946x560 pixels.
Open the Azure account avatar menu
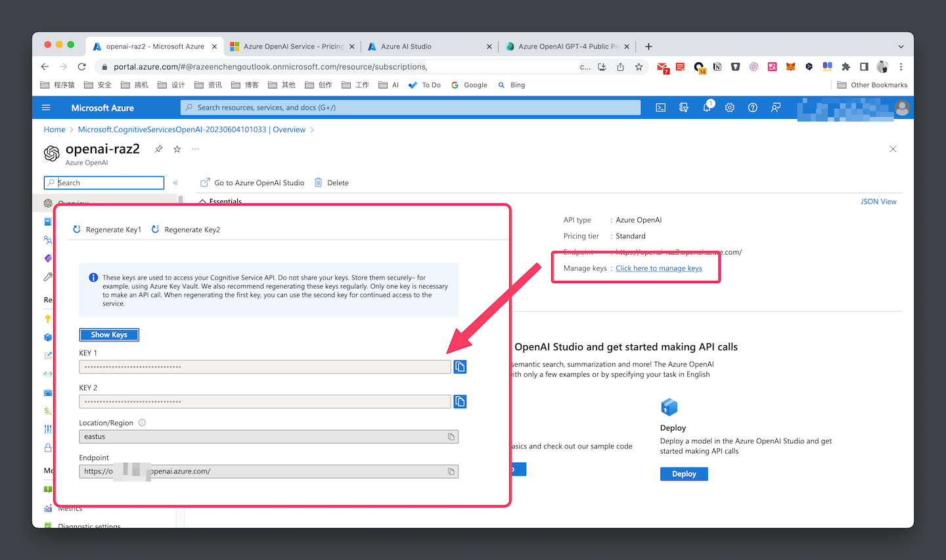(x=902, y=108)
